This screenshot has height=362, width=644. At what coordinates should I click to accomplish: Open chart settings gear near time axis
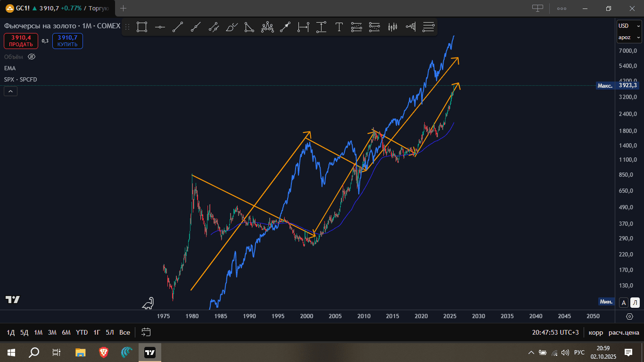coord(630,316)
